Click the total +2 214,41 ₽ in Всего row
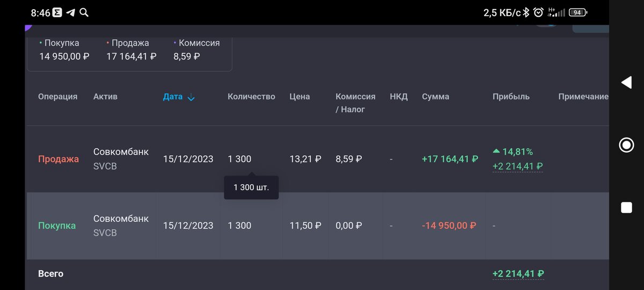Viewport: 644px width, 290px height. pyautogui.click(x=518, y=274)
